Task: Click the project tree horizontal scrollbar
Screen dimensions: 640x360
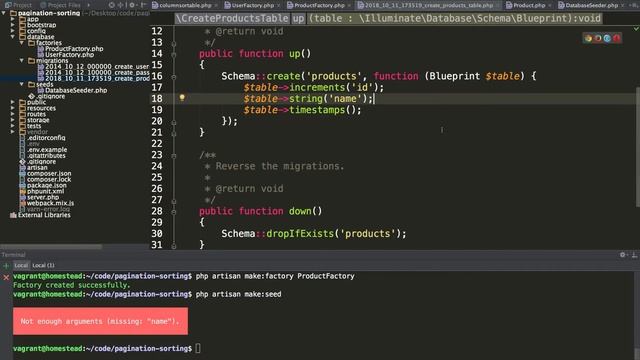Action: pyautogui.click(x=51, y=247)
